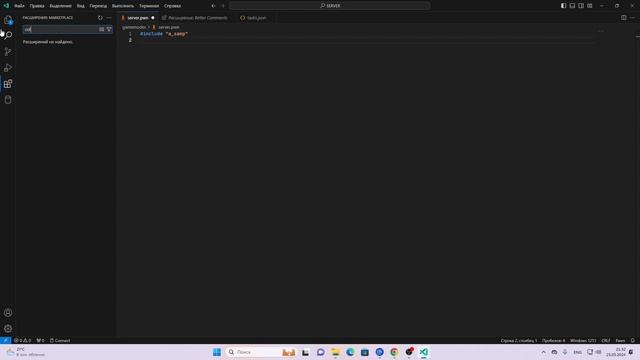Open the weather widget on taskbar
Viewport: 640px width, 360px height.
click(x=25, y=352)
